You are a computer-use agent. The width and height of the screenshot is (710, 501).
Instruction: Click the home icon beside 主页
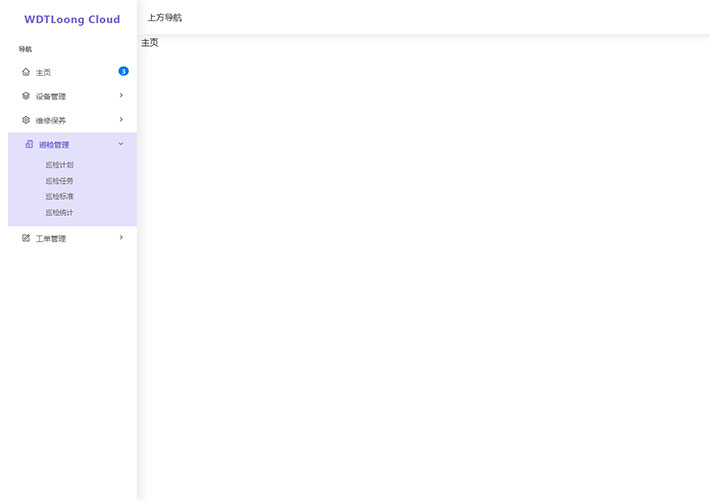point(26,72)
